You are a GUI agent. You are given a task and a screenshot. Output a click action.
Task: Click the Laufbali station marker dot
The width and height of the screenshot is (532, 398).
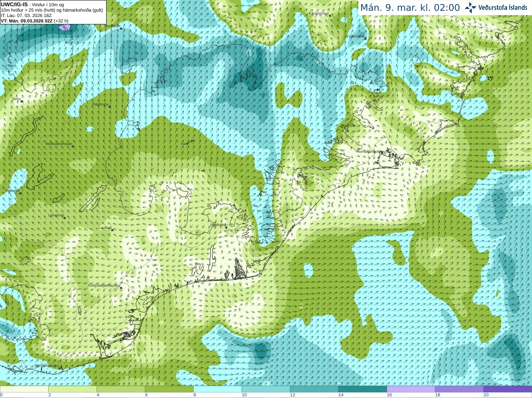click(x=112, y=230)
